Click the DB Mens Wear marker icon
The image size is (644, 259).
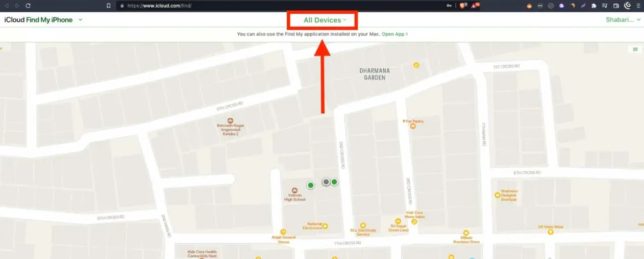point(550,231)
